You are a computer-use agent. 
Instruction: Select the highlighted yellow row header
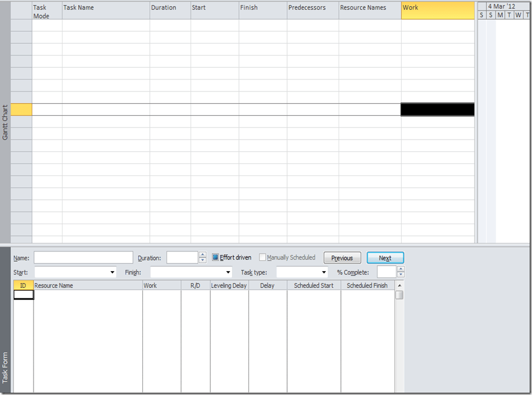pyautogui.click(x=21, y=109)
